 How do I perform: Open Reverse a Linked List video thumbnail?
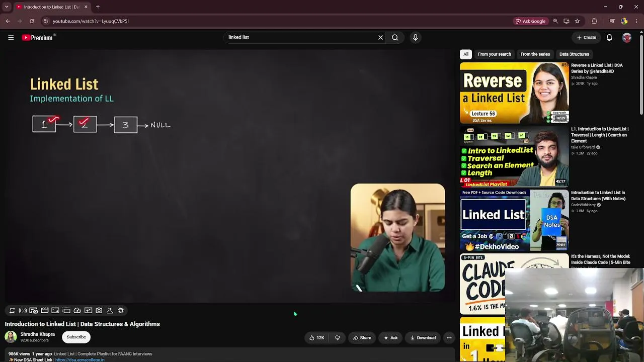tap(514, 93)
